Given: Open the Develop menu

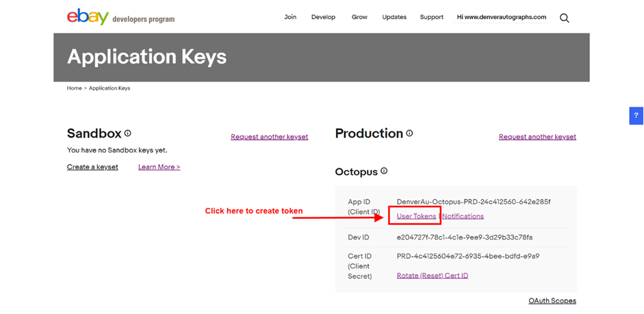Looking at the screenshot, I should (x=323, y=17).
